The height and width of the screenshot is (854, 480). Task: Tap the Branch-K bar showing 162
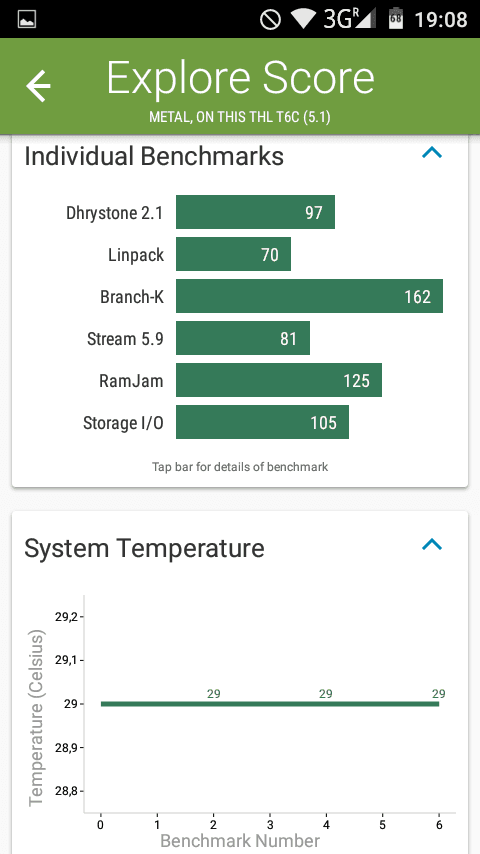pos(309,296)
